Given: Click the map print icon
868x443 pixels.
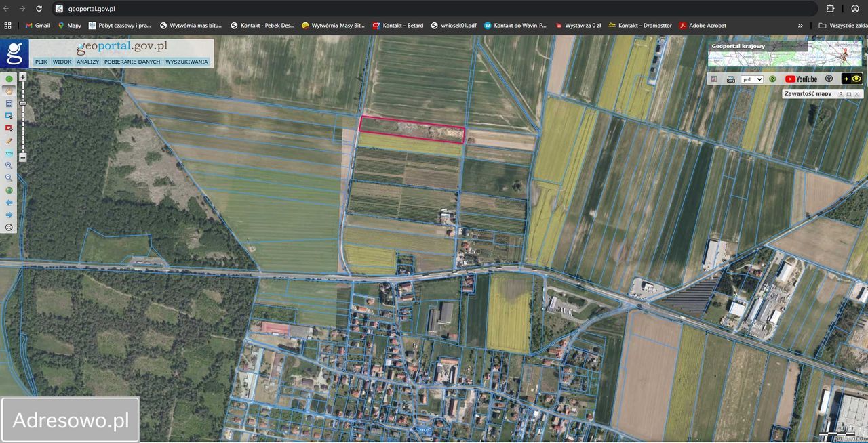Looking at the screenshot, I should click(730, 79).
